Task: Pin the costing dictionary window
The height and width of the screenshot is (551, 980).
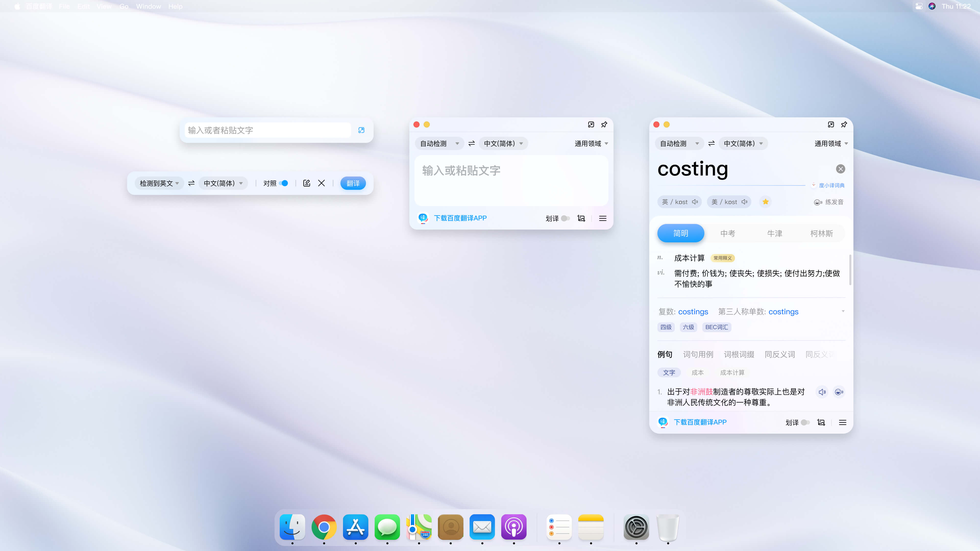Action: (x=844, y=124)
